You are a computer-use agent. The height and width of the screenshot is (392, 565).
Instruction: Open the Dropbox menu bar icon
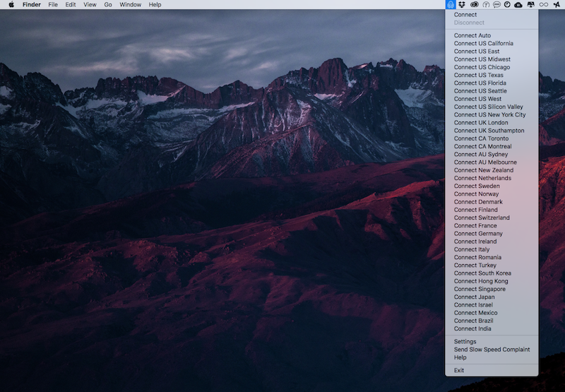tap(462, 4)
